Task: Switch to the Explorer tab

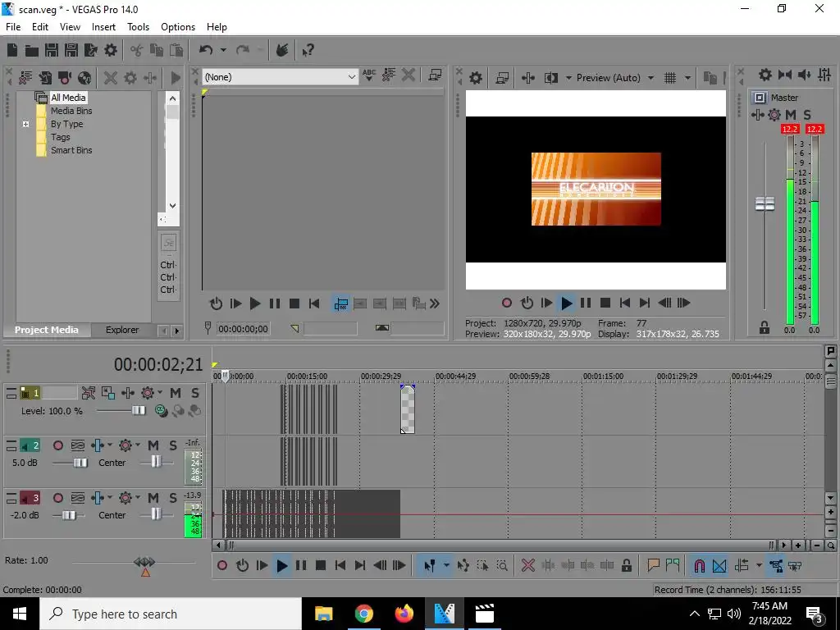Action: pyautogui.click(x=122, y=330)
